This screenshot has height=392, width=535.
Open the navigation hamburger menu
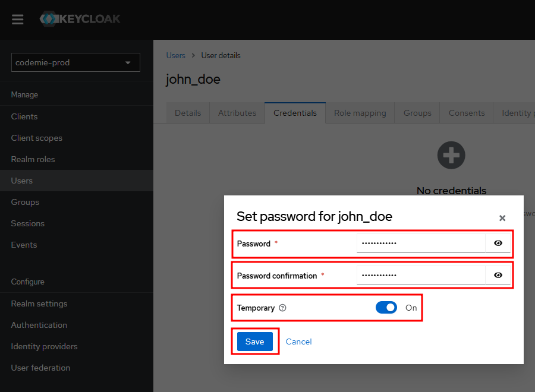[17, 19]
